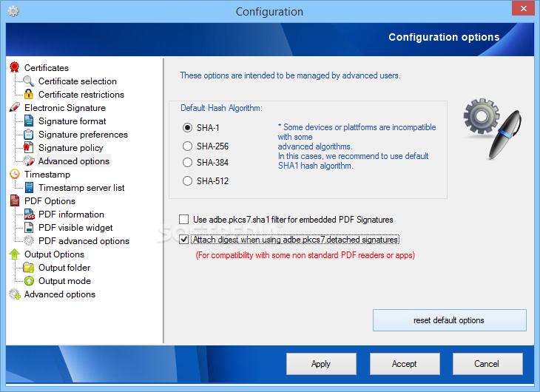
Task: Click the Apply button
Action: [321, 364]
